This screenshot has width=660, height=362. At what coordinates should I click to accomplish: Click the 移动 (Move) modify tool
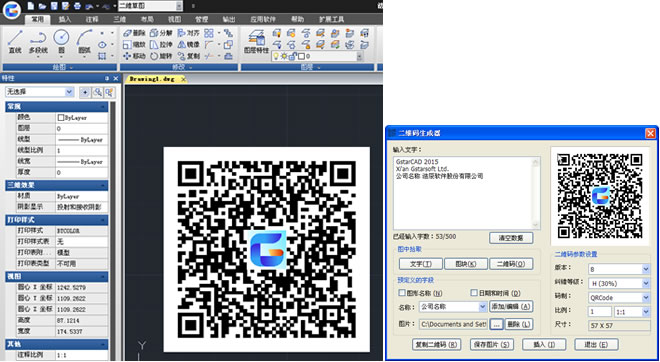pyautogui.click(x=134, y=56)
